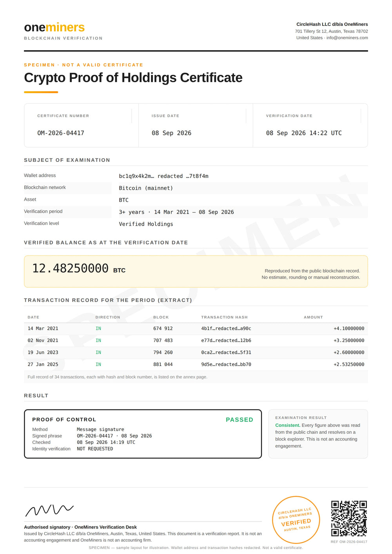Click the Checked time 08 Sep 2026 14:19 UTC
This screenshot has width=392, height=554.
106,442
